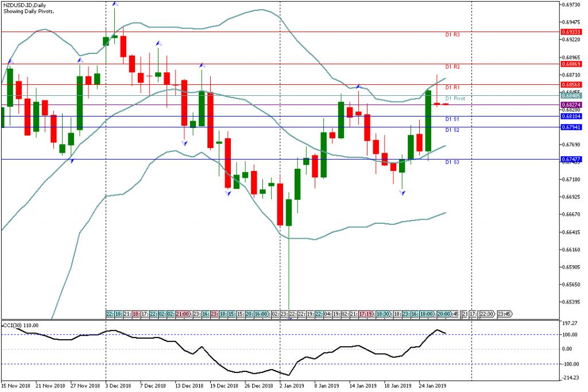Click the D1 R3 price tag 0.69333
Image resolution: width=588 pixels, height=392 pixels.
[571, 32]
